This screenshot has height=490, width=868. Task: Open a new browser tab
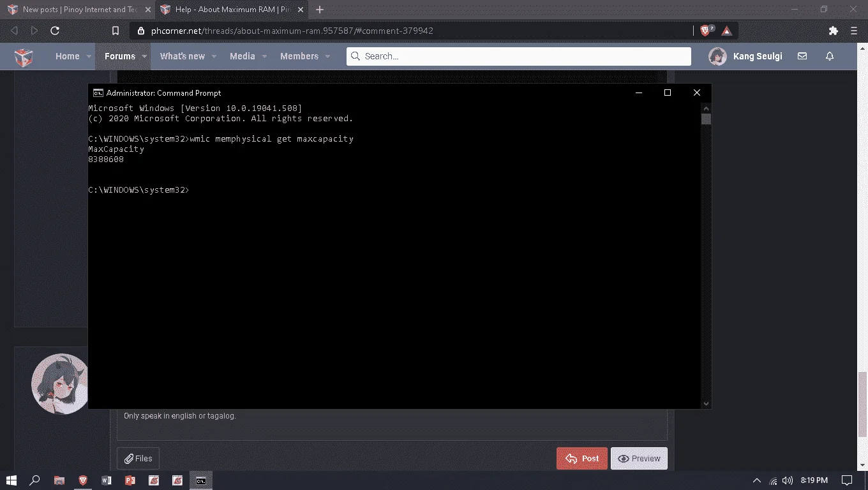[x=320, y=10]
